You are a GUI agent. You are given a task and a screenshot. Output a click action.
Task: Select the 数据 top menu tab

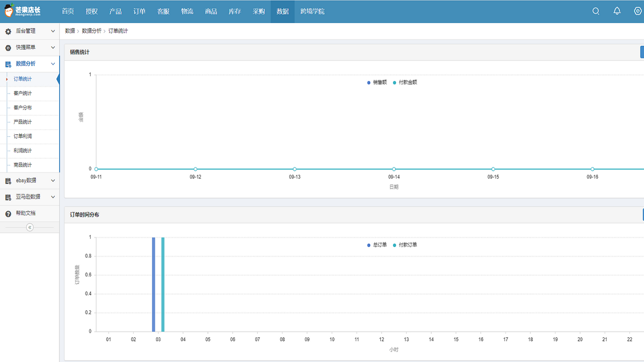click(x=283, y=11)
